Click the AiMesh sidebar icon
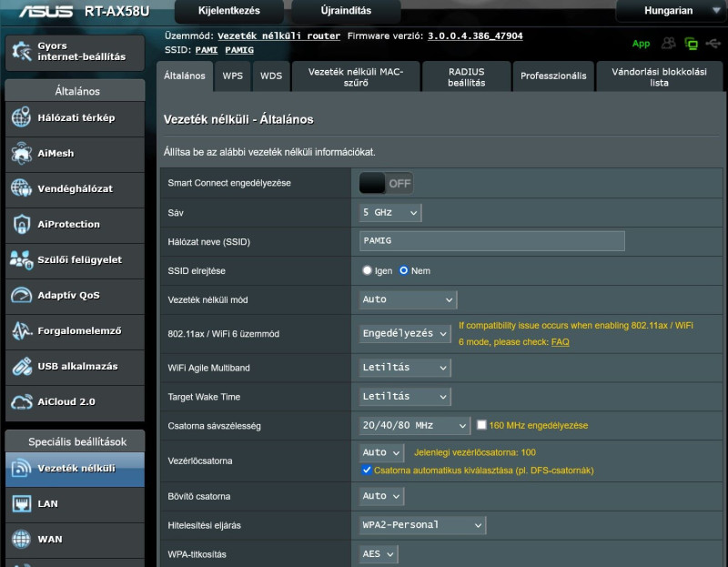 [21, 153]
